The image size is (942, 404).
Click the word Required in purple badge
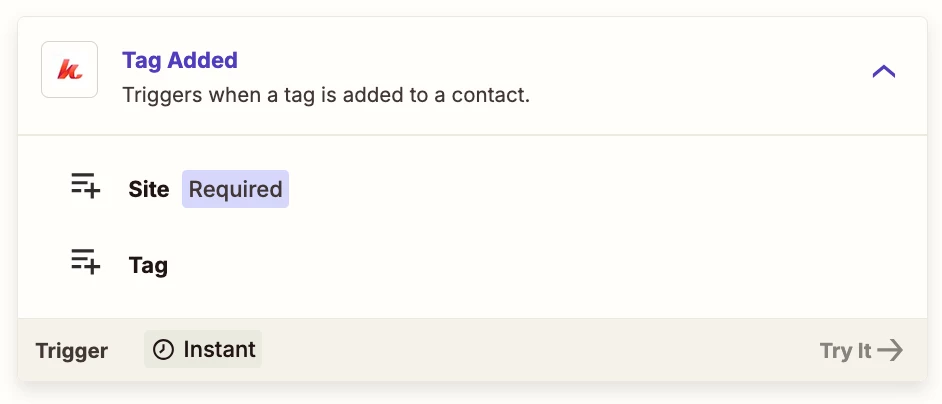236,189
